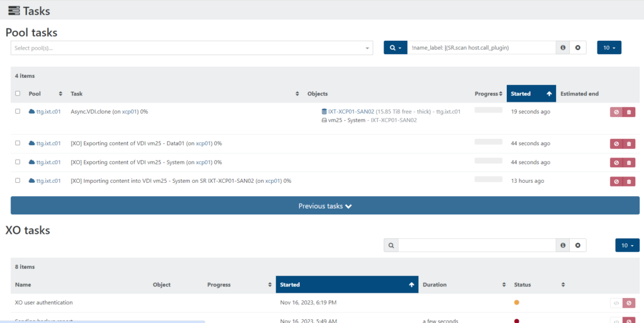Focus the XO tasks search input
Screen dimensions: 644x323
tap(476, 245)
